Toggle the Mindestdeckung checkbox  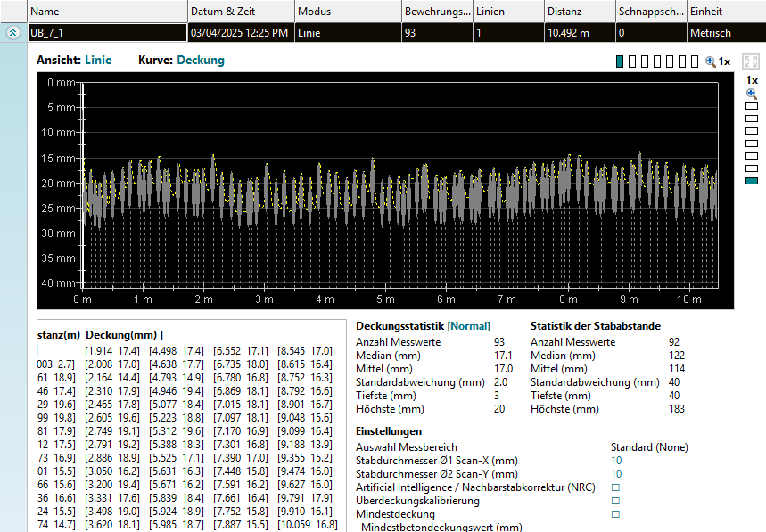(614, 515)
